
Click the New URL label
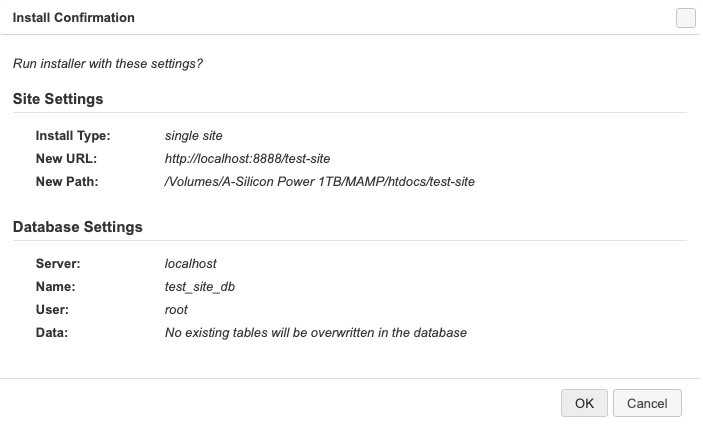tap(66, 159)
